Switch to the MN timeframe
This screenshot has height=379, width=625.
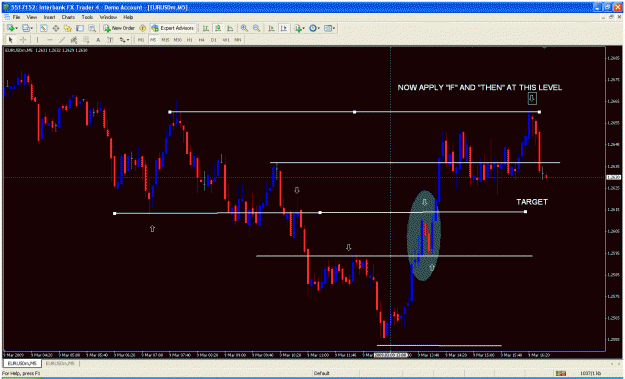click(x=238, y=40)
